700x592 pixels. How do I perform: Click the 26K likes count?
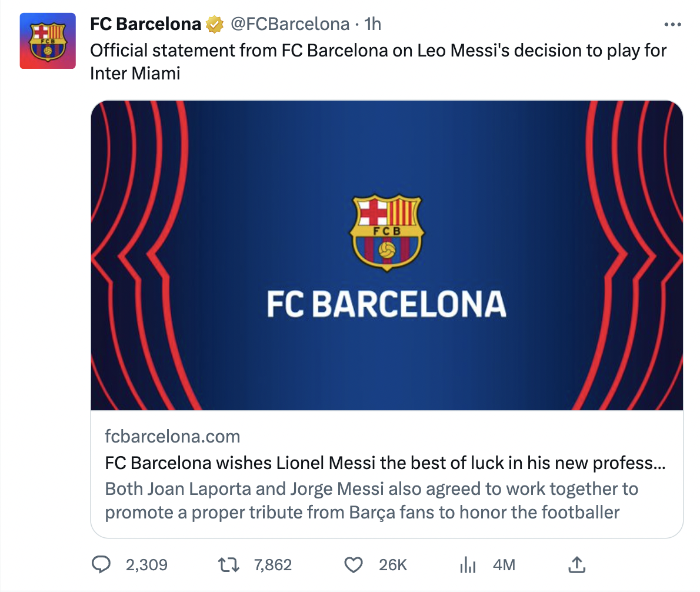393,565
